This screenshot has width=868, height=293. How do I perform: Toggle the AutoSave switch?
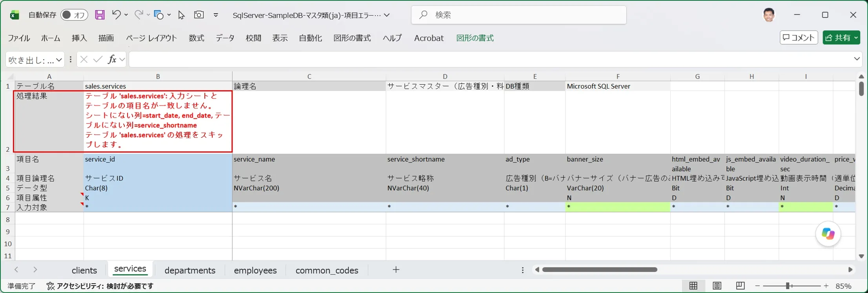tap(74, 15)
